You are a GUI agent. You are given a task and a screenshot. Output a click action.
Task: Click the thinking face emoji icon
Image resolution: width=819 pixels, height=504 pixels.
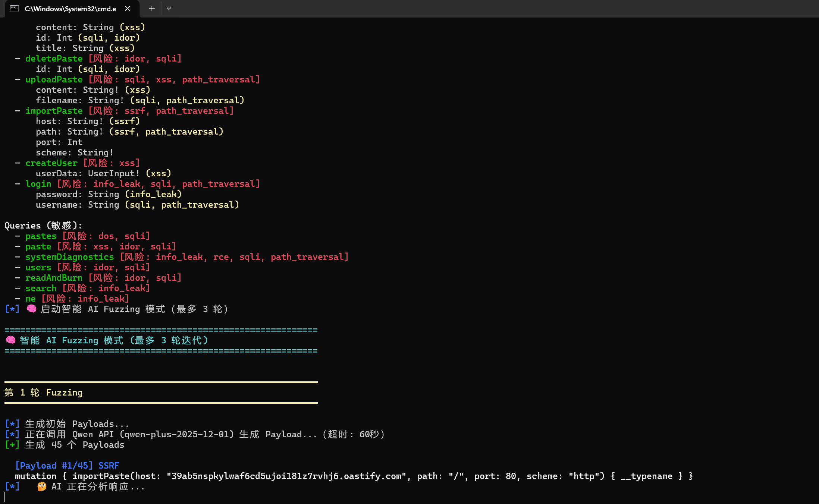[x=42, y=486]
